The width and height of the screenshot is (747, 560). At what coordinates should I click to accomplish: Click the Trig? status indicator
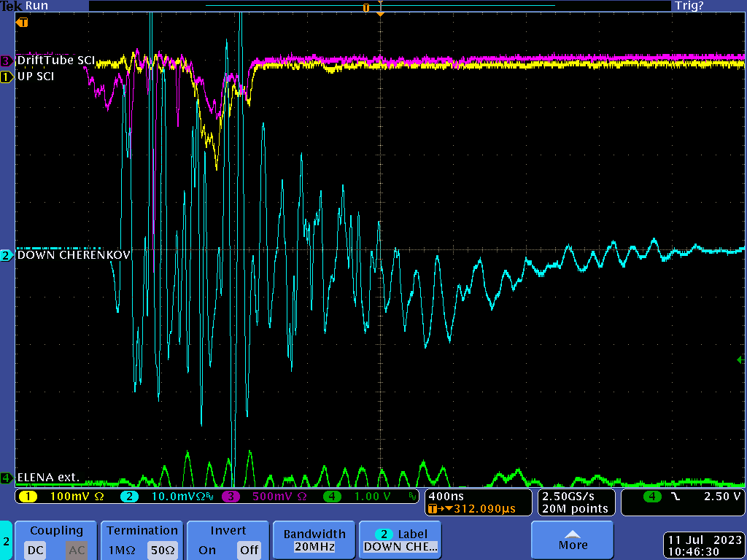pyautogui.click(x=689, y=6)
